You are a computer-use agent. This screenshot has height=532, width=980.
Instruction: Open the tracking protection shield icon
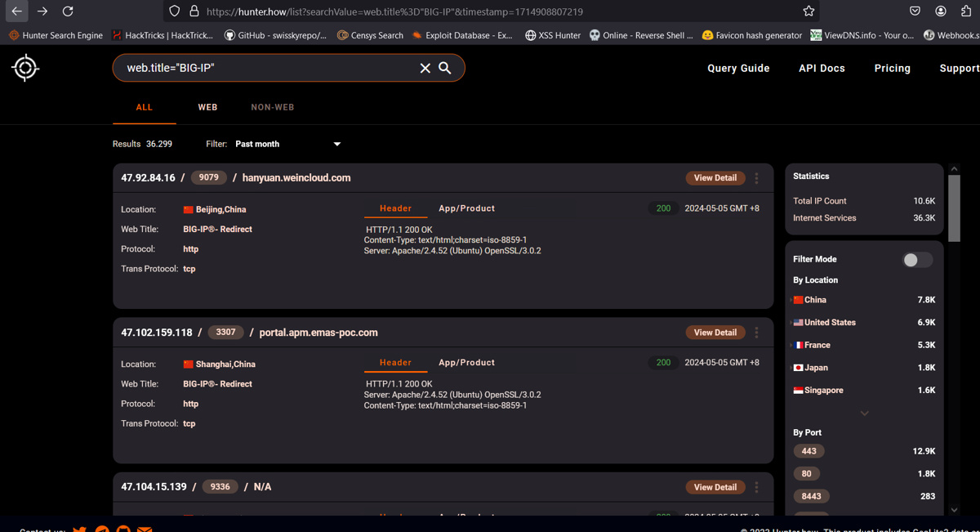coord(174,11)
